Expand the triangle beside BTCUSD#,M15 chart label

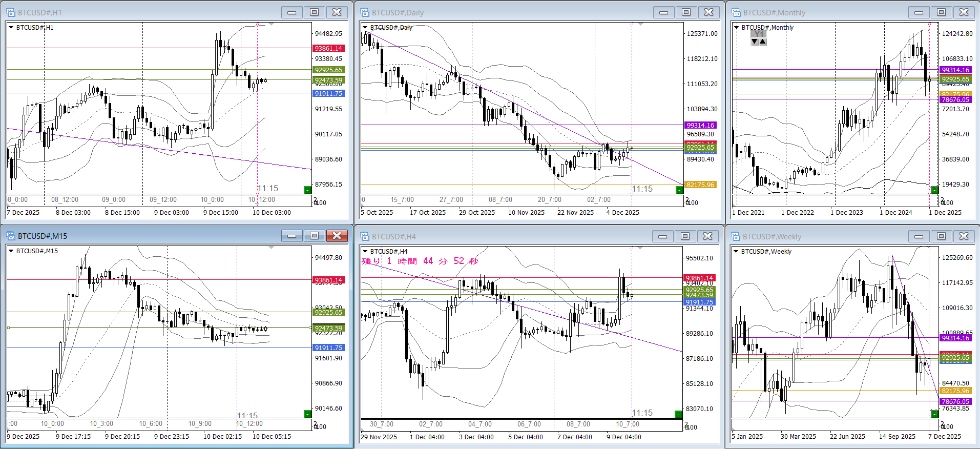(x=11, y=251)
